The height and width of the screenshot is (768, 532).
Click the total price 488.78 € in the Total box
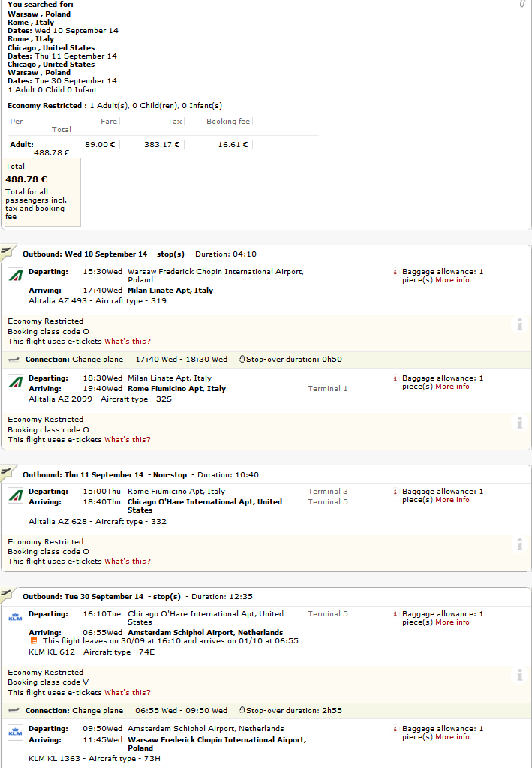(26, 179)
